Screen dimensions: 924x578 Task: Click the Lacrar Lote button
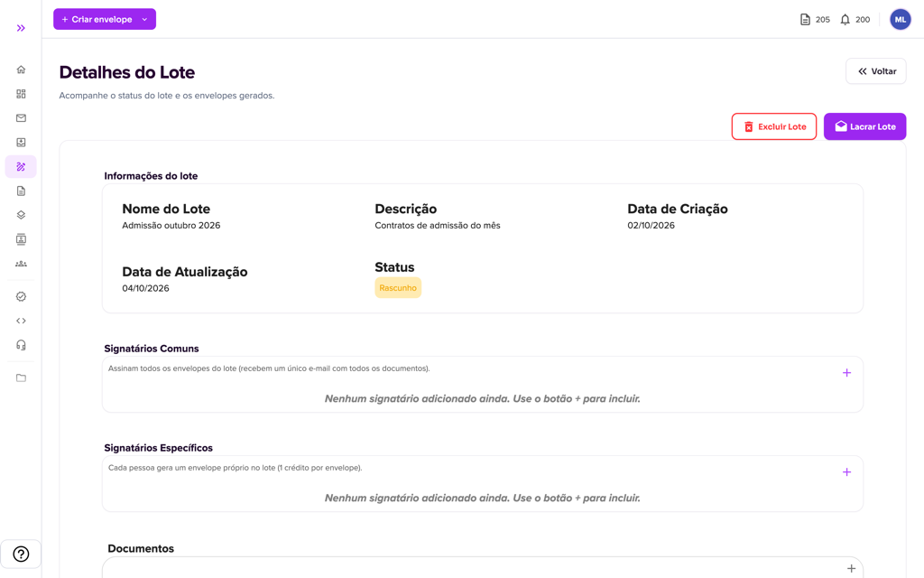864,126
